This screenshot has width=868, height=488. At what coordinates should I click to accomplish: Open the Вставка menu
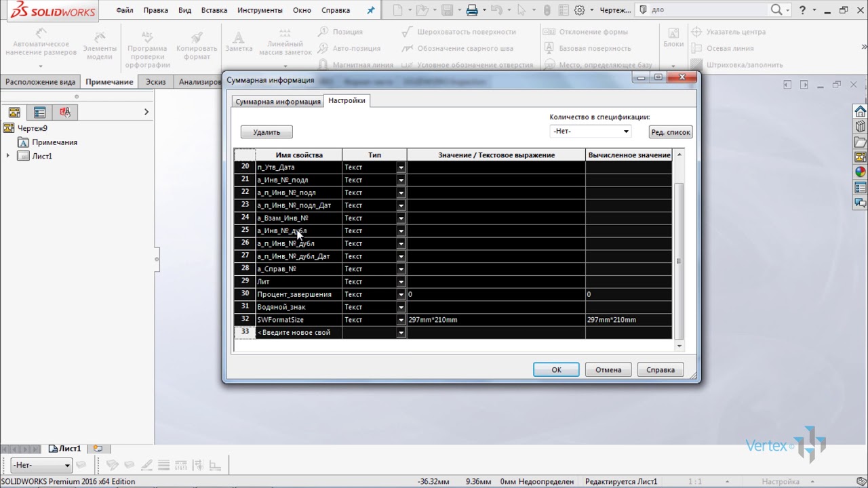214,10
